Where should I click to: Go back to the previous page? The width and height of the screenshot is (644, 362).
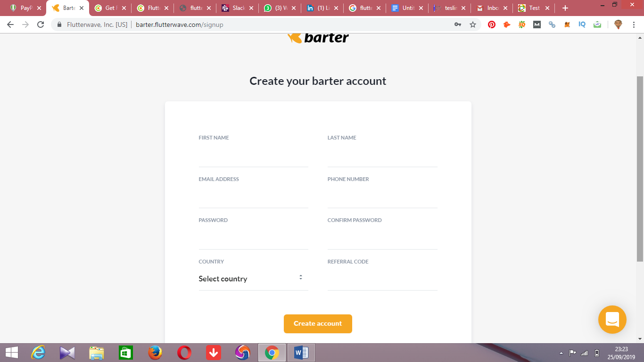(x=10, y=25)
